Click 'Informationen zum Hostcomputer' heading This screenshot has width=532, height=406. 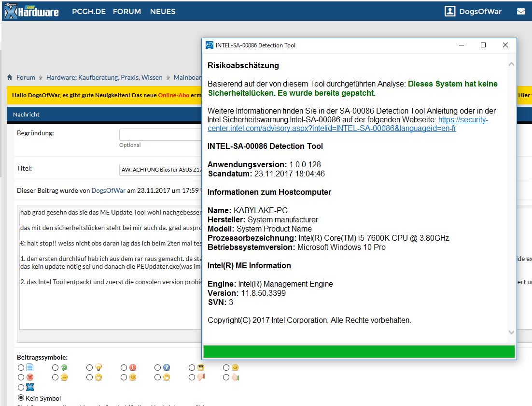pyautogui.click(x=269, y=192)
